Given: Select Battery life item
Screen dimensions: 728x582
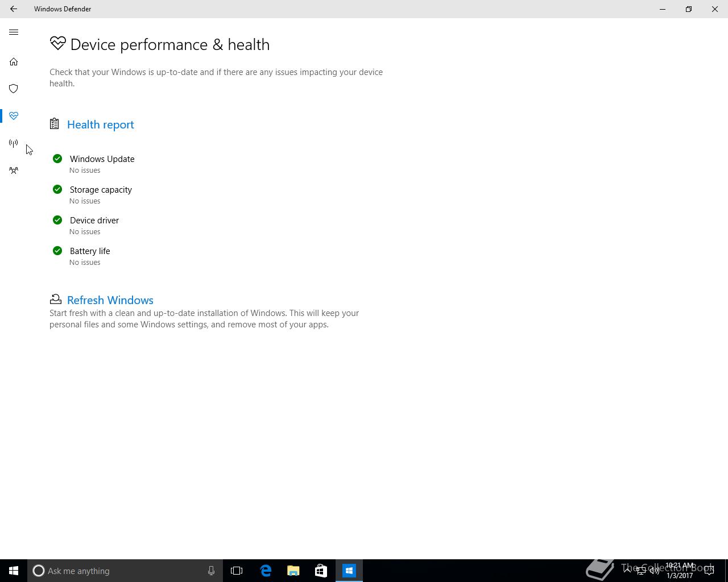Looking at the screenshot, I should pyautogui.click(x=90, y=251).
